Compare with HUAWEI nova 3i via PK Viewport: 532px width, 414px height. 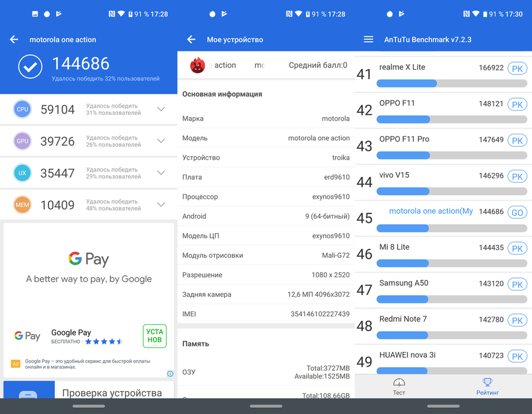point(517,356)
